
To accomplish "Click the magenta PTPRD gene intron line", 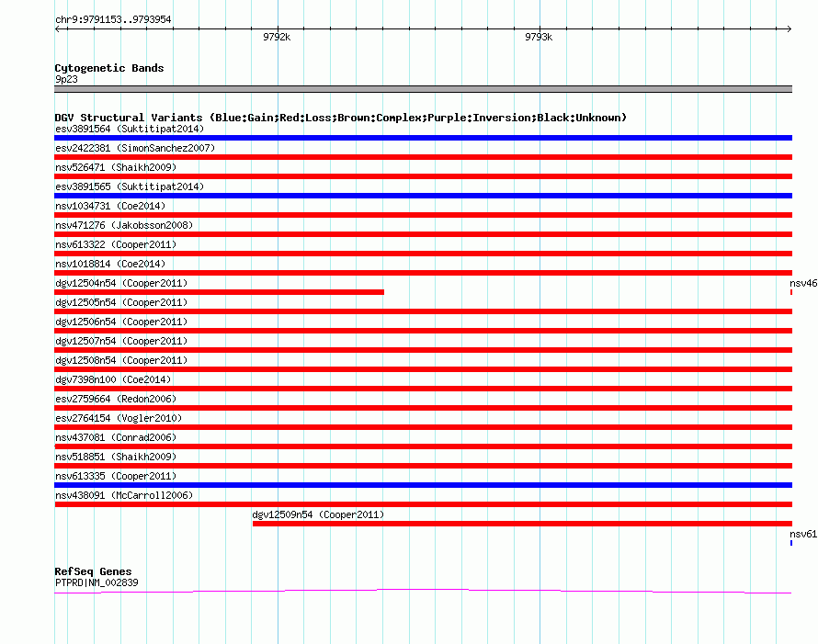I will pyautogui.click(x=423, y=591).
